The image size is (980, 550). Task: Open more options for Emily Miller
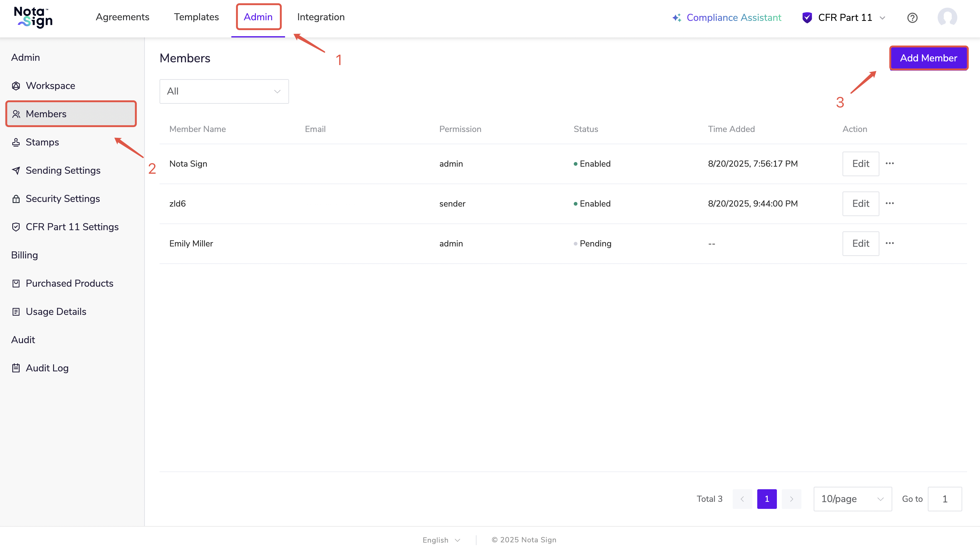pyautogui.click(x=889, y=244)
